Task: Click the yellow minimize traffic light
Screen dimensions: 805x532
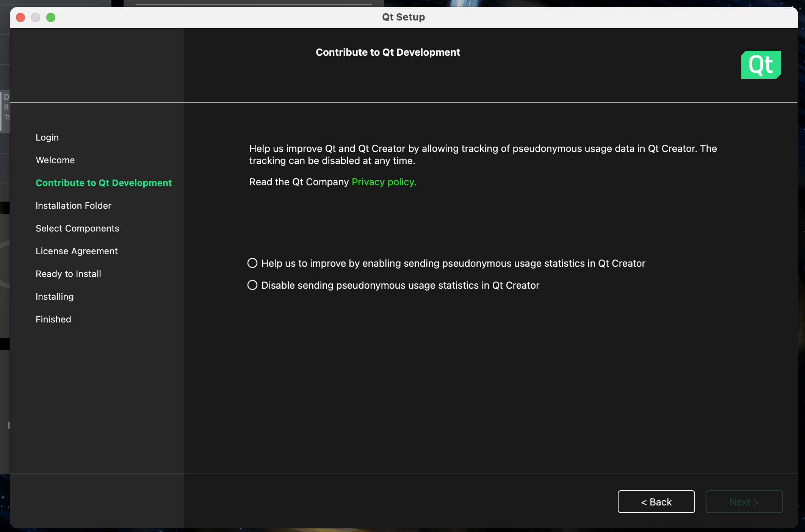Action: [36, 17]
